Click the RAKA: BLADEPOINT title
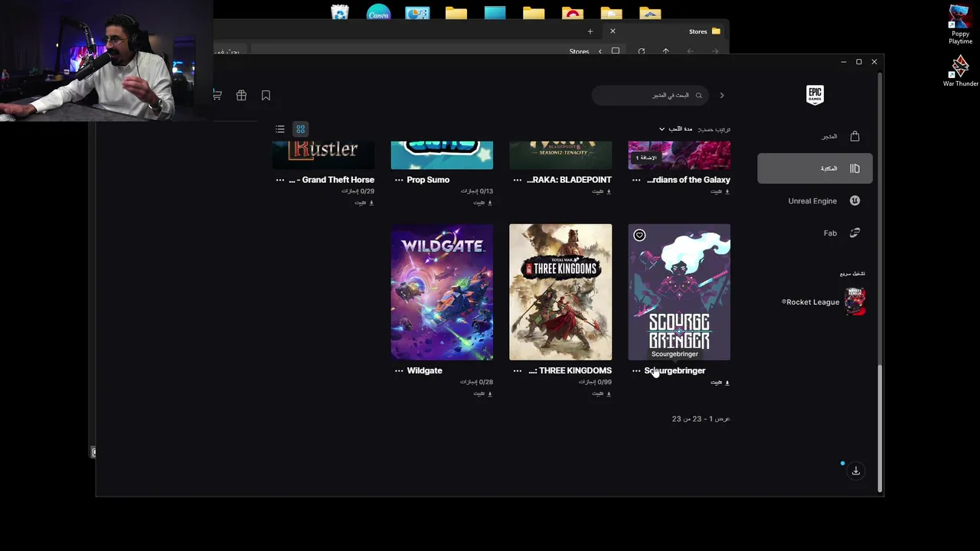This screenshot has height=551, width=980. pyautogui.click(x=570, y=180)
